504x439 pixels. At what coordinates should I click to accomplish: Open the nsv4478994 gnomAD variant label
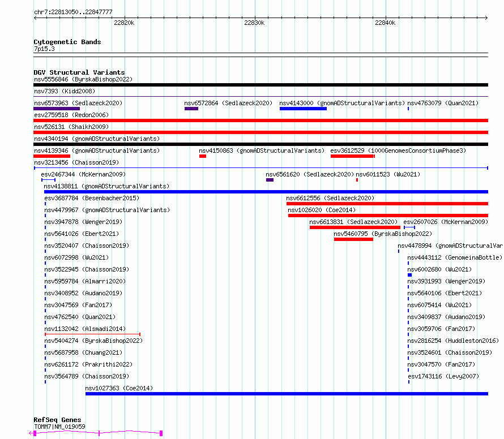click(x=451, y=246)
